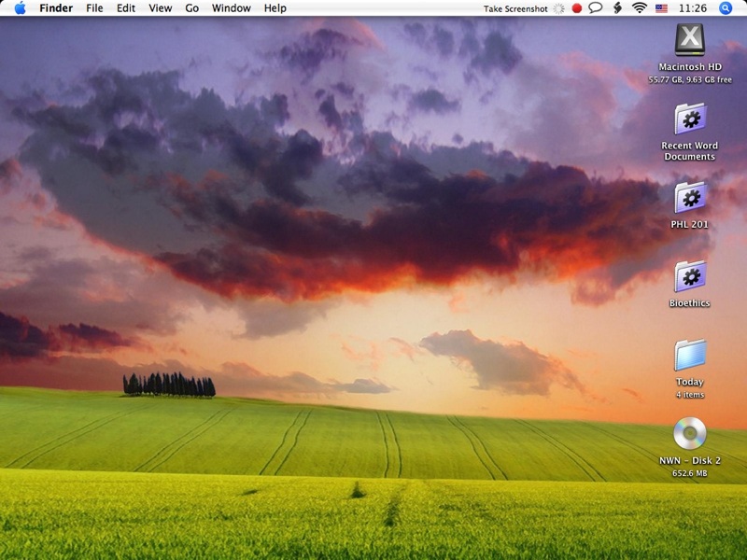This screenshot has height=560, width=747.
Task: Click the Edit menu
Action: 126,8
